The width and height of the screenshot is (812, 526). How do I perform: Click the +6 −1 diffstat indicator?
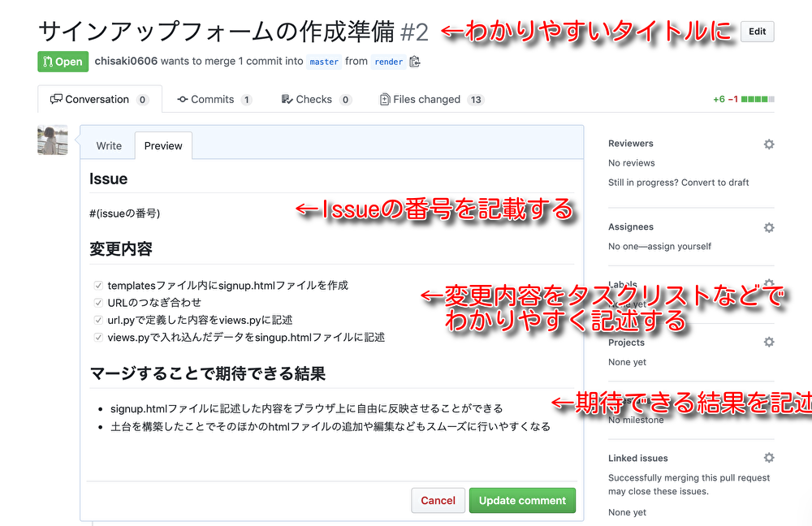(x=743, y=99)
